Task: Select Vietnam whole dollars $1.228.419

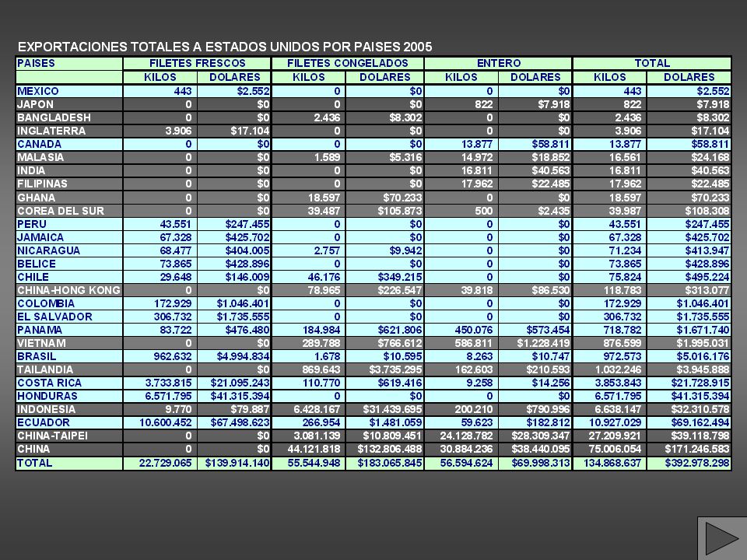Action: click(x=543, y=343)
